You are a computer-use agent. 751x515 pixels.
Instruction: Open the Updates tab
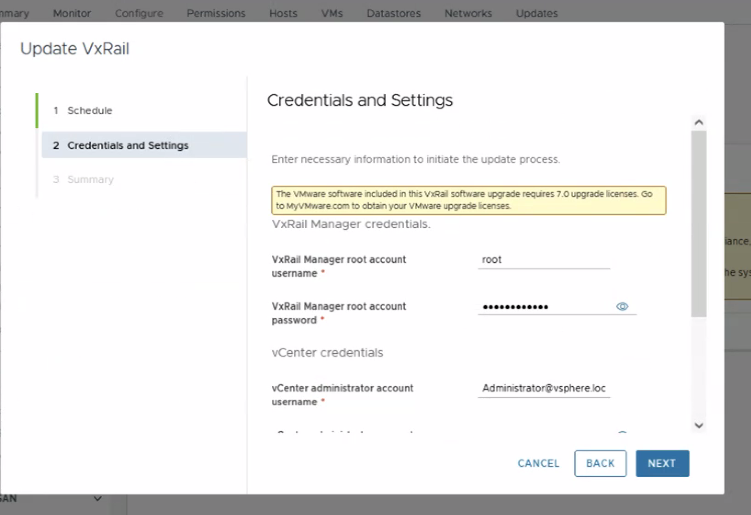tap(536, 13)
